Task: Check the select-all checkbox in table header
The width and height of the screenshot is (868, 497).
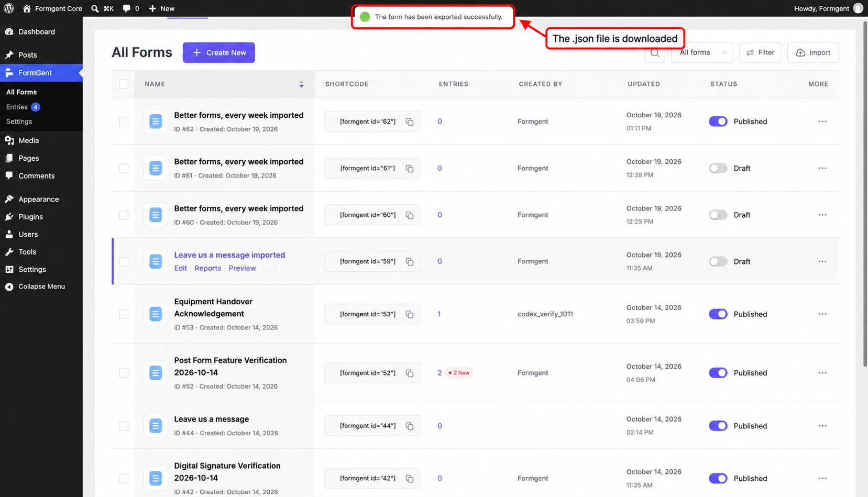Action: pos(124,84)
